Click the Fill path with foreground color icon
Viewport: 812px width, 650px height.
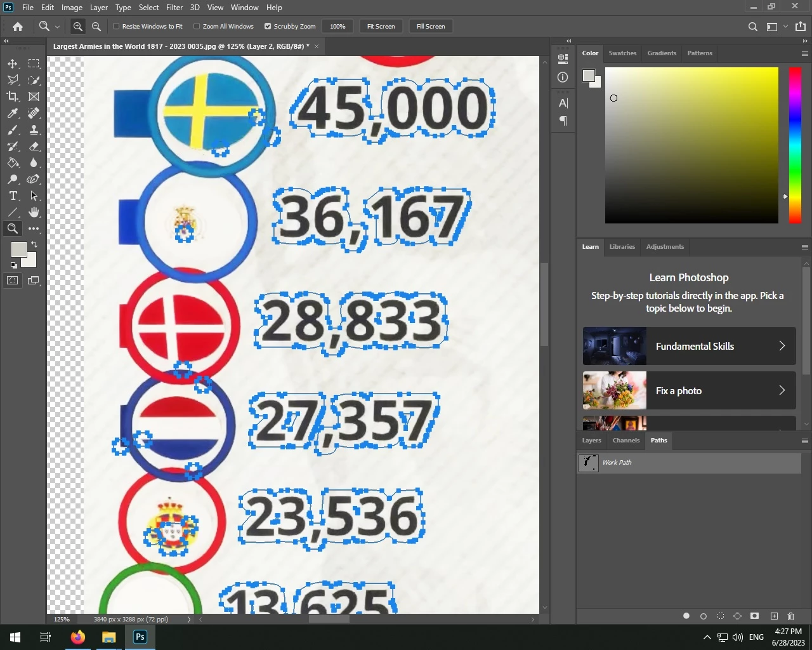(686, 616)
